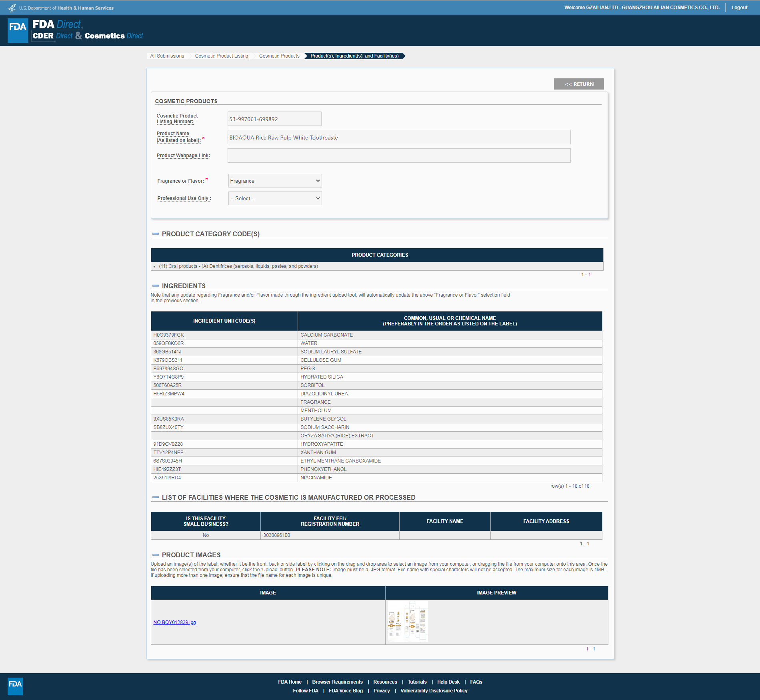The width and height of the screenshot is (760, 700).
Task: Click the HHS eagle logo icon
Action: tap(12, 8)
